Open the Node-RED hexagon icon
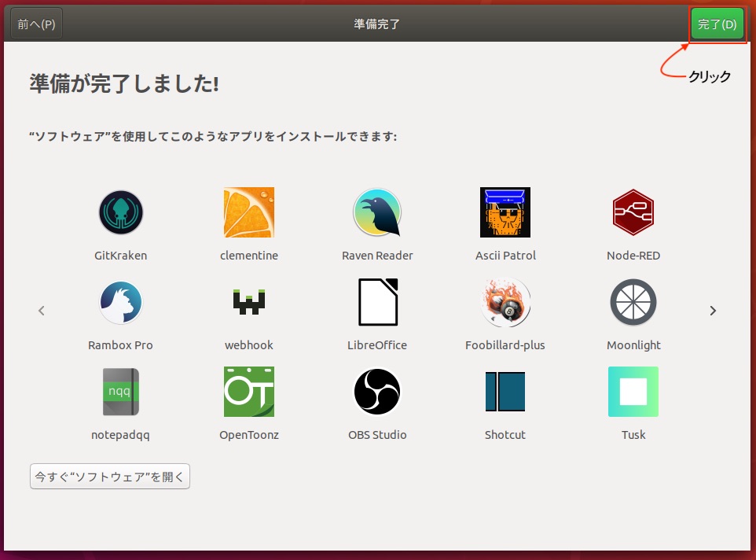The image size is (756, 560). [633, 212]
